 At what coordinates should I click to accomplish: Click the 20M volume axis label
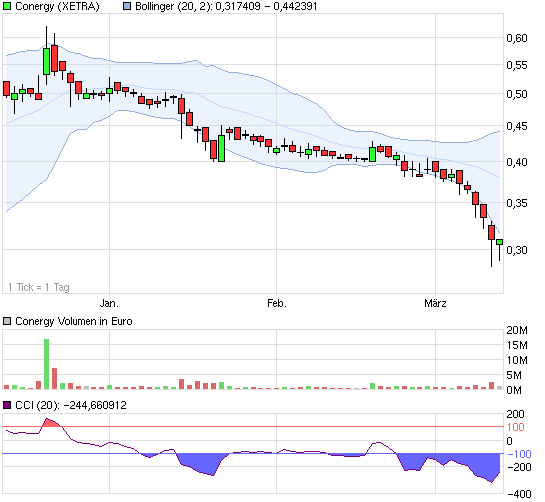click(517, 330)
